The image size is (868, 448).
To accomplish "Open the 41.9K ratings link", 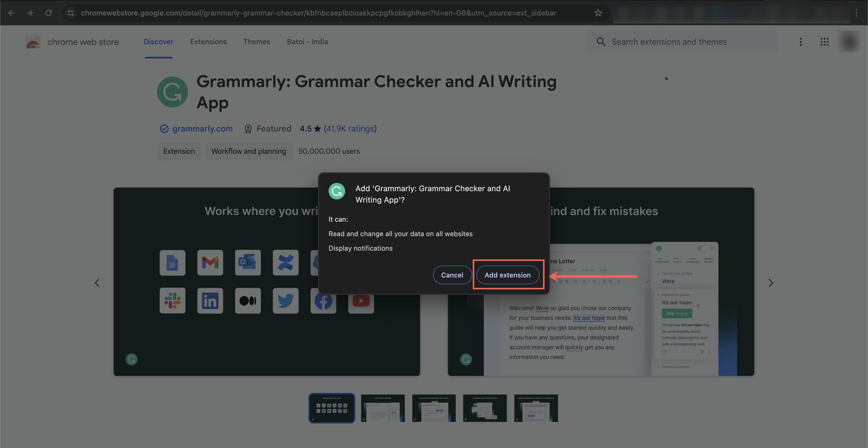I will (x=351, y=128).
